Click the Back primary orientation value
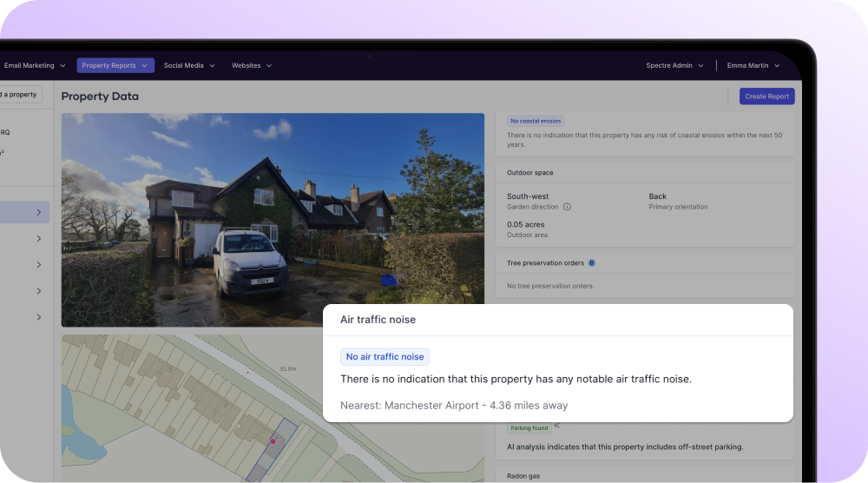This screenshot has width=868, height=483. pyautogui.click(x=657, y=196)
